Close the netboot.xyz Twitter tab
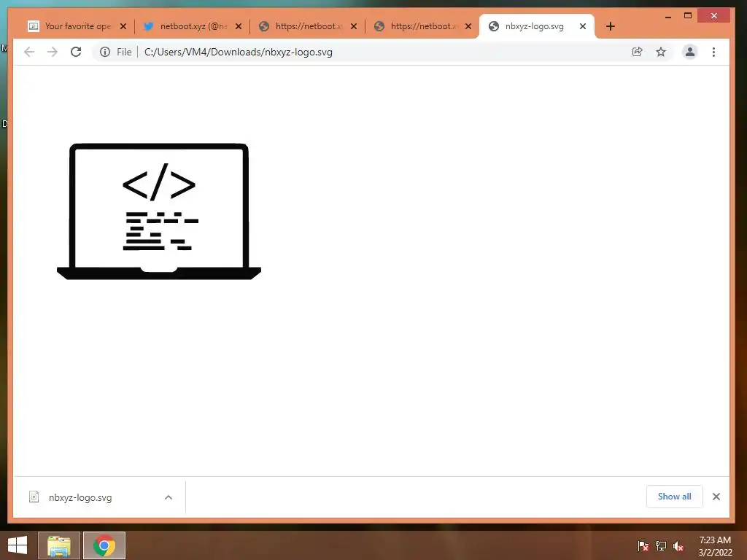 pyautogui.click(x=239, y=26)
